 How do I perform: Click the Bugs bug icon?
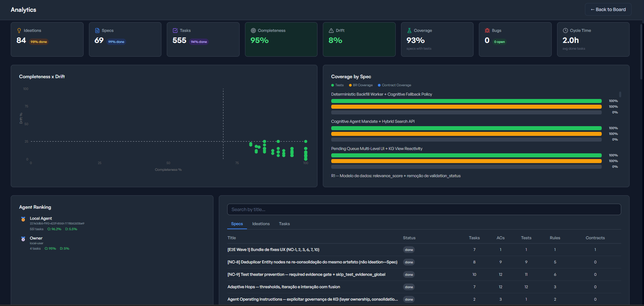click(487, 30)
